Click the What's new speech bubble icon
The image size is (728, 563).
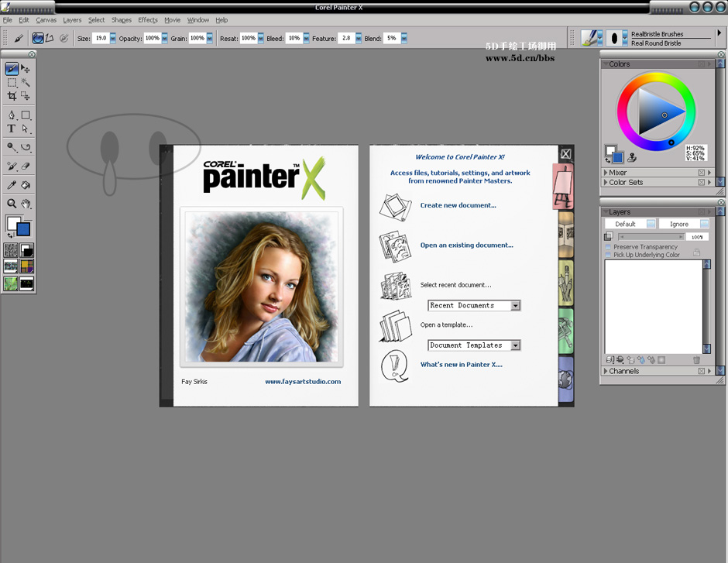click(x=395, y=366)
